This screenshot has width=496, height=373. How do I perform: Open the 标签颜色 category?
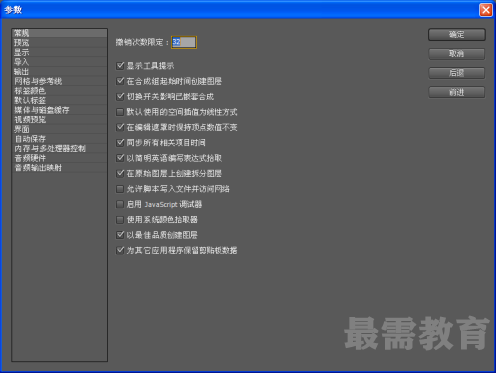pyautogui.click(x=59, y=91)
